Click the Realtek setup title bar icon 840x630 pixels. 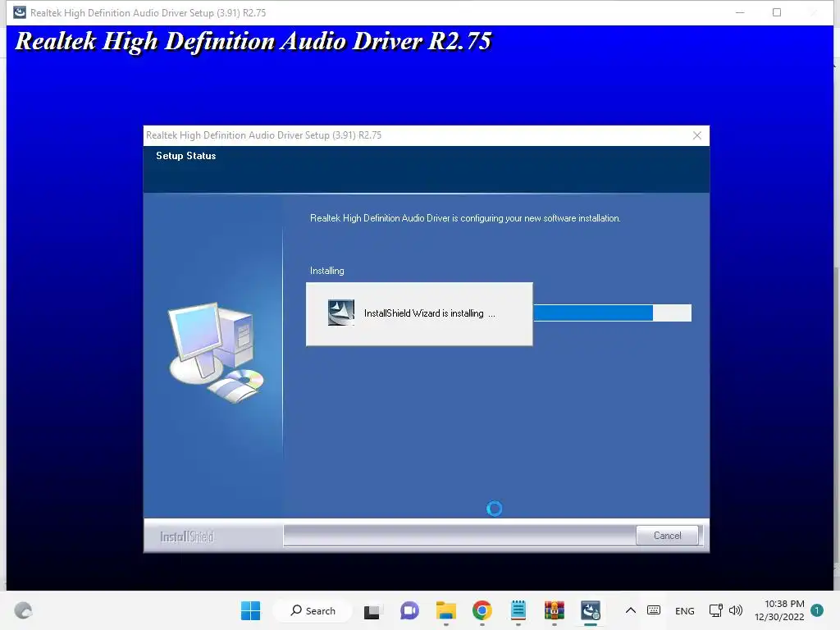(x=20, y=12)
